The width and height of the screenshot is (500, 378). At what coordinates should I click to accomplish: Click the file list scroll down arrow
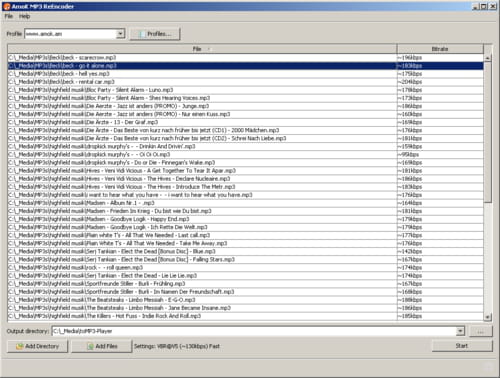[488, 317]
